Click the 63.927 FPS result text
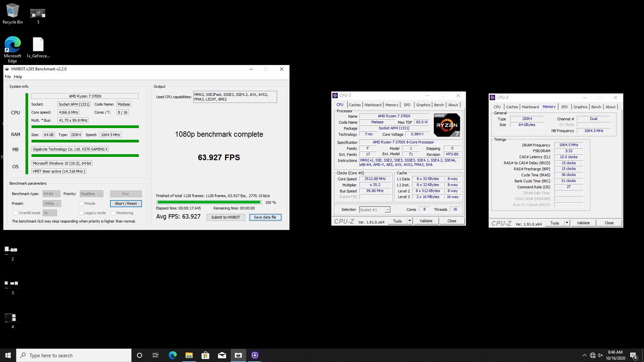The width and height of the screenshot is (644, 362). click(219, 158)
